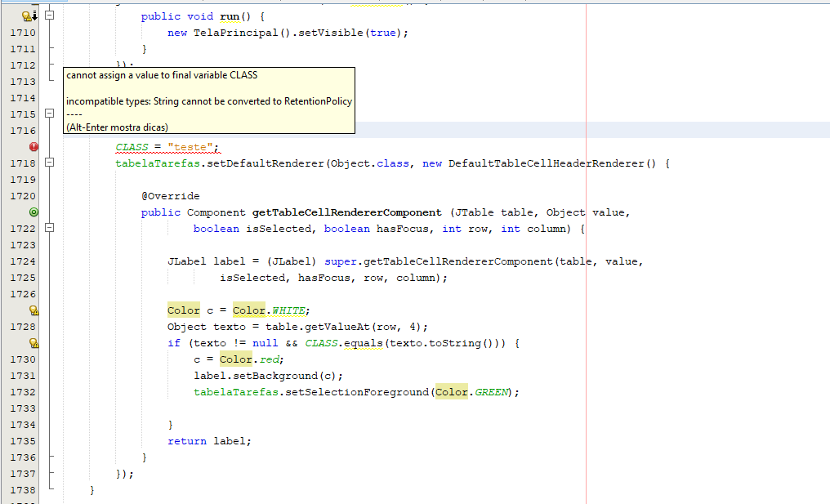Click 'setBackground' in label.setBackground(c)
The image size is (830, 504).
[x=275, y=377]
